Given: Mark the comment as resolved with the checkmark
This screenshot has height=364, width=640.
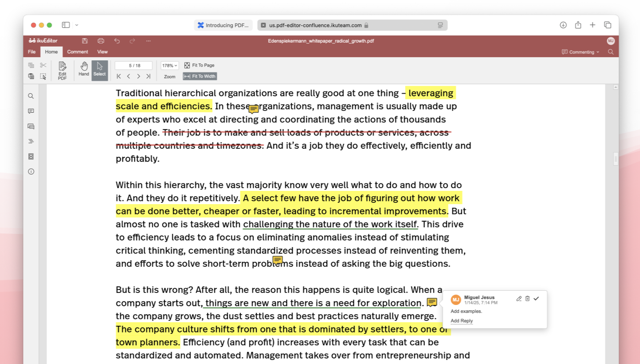Looking at the screenshot, I should click(536, 299).
